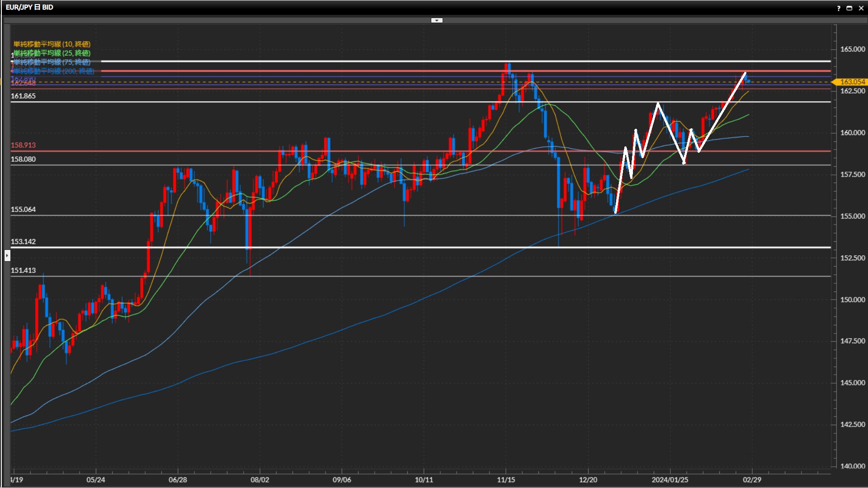Select the 25-period green moving average label

(52, 53)
